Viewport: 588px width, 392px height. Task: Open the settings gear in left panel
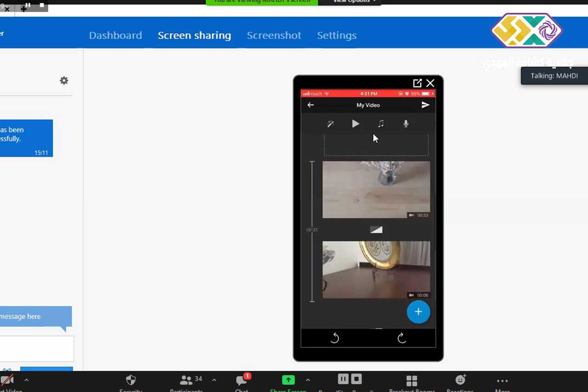(64, 81)
